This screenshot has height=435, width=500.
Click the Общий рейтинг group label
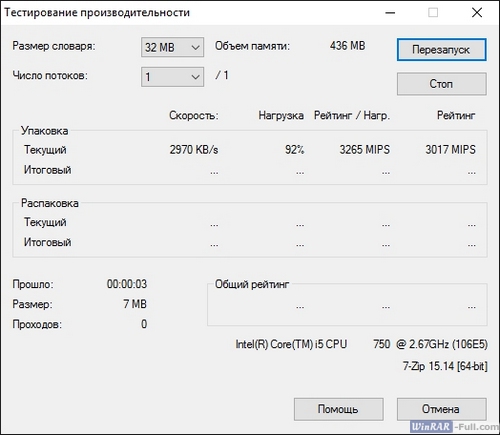coord(252,284)
